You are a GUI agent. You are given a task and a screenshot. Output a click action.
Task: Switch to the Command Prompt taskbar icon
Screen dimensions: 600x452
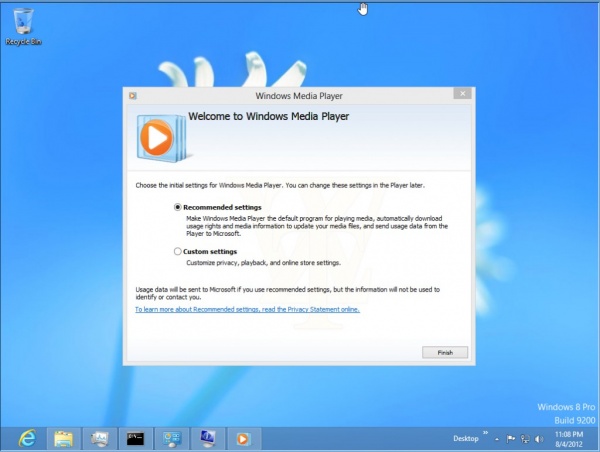pos(135,439)
